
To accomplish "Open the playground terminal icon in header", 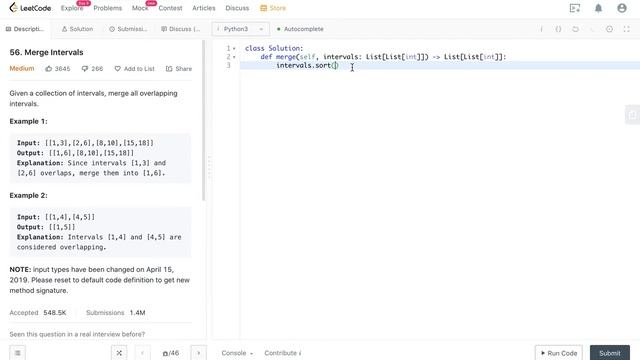I will 575,8.
